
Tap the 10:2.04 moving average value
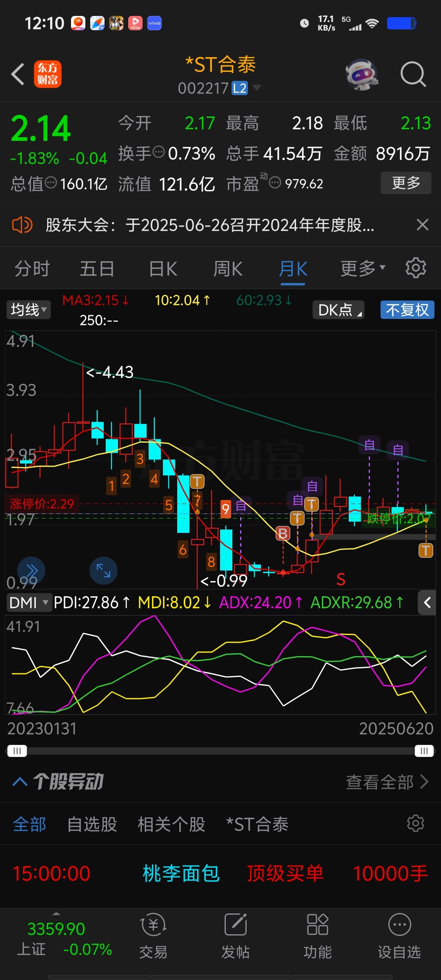(x=183, y=301)
